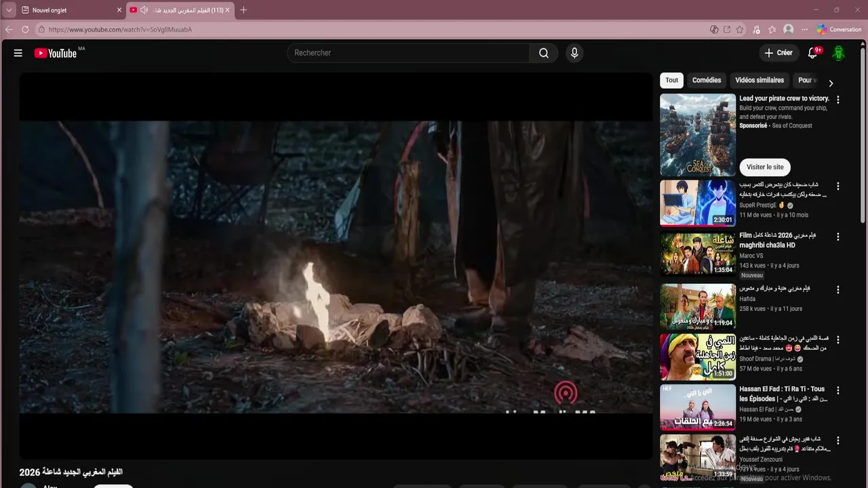Click '11 M de vues' text
This screenshot has height=488, width=868.
point(755,215)
